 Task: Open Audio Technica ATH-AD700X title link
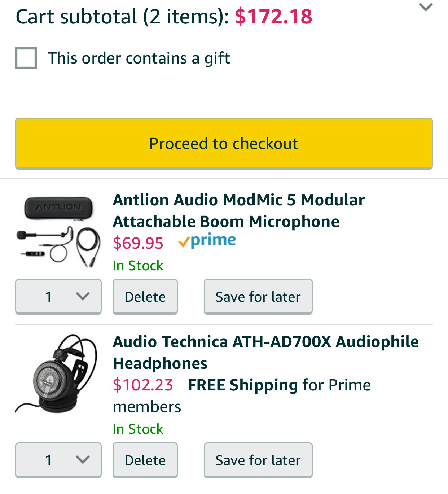[265, 352]
